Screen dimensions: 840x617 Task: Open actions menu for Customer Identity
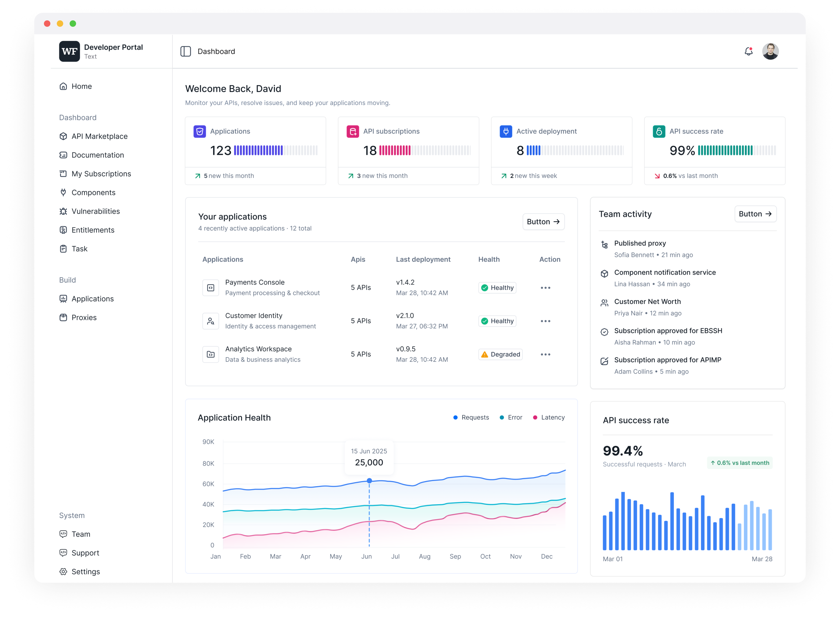pos(545,321)
